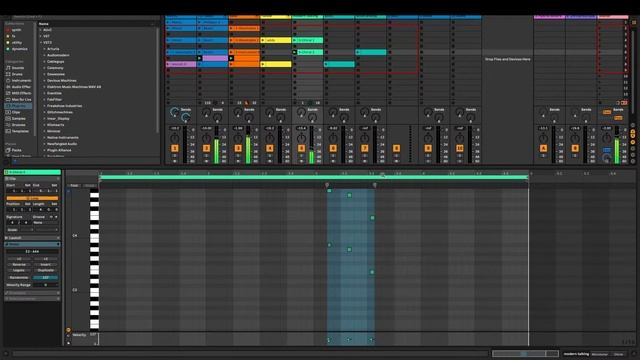Click the loop end marker in piano roll

(x=528, y=177)
